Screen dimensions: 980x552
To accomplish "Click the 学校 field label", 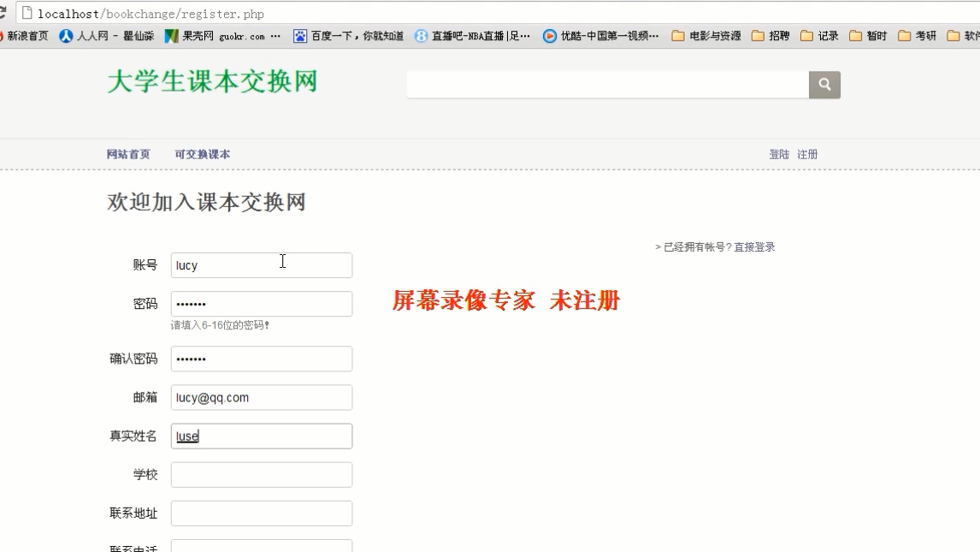I will pos(145,475).
